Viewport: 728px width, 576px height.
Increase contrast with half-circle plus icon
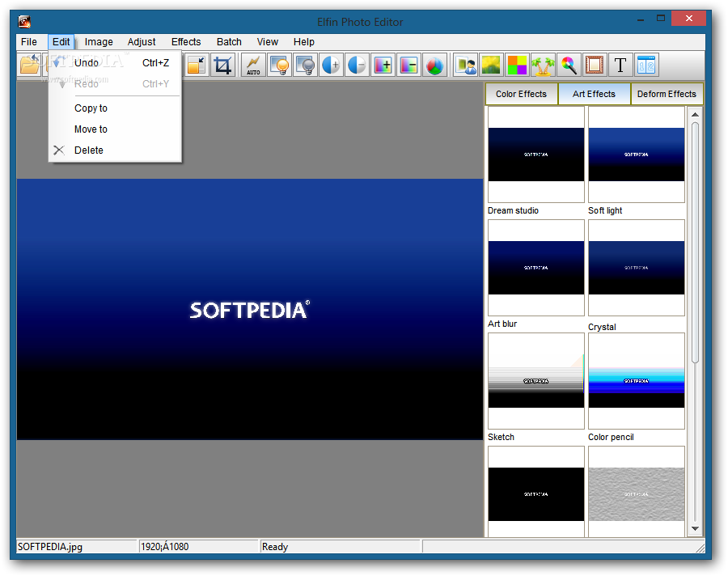[332, 65]
